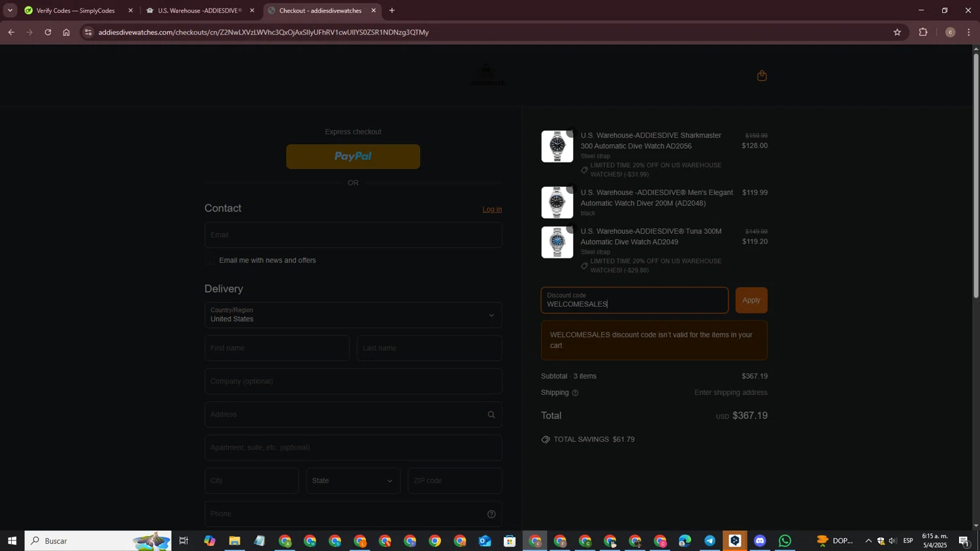Open the Chrome profile avatar
The image size is (980, 551).
950,32
